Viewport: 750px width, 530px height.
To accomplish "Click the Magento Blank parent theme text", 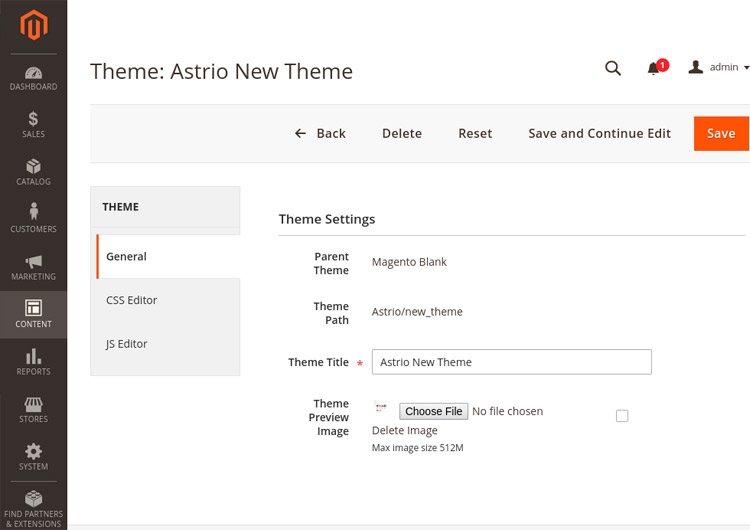I will pyautogui.click(x=409, y=262).
